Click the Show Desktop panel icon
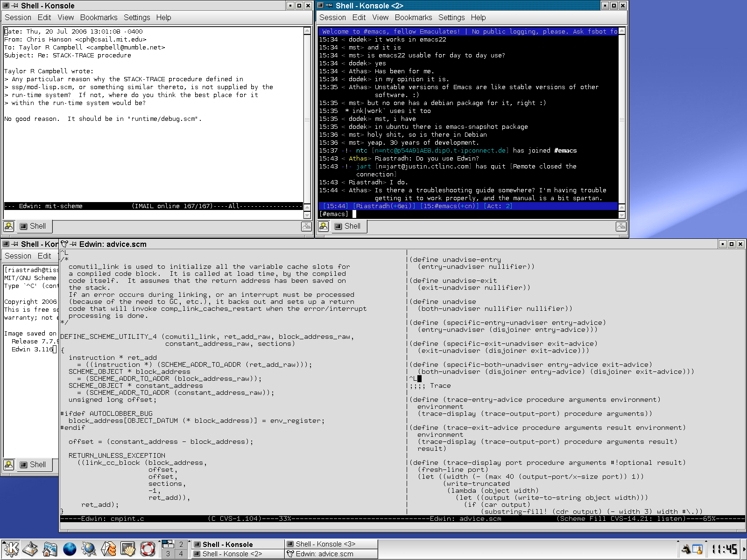The width and height of the screenshot is (747, 560). 30,549
